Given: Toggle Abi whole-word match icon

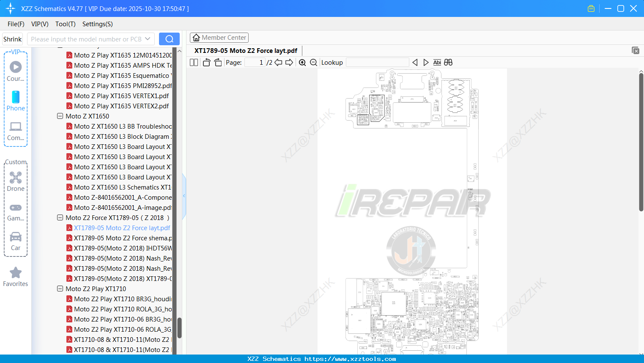Looking at the screenshot, I should [x=437, y=62].
